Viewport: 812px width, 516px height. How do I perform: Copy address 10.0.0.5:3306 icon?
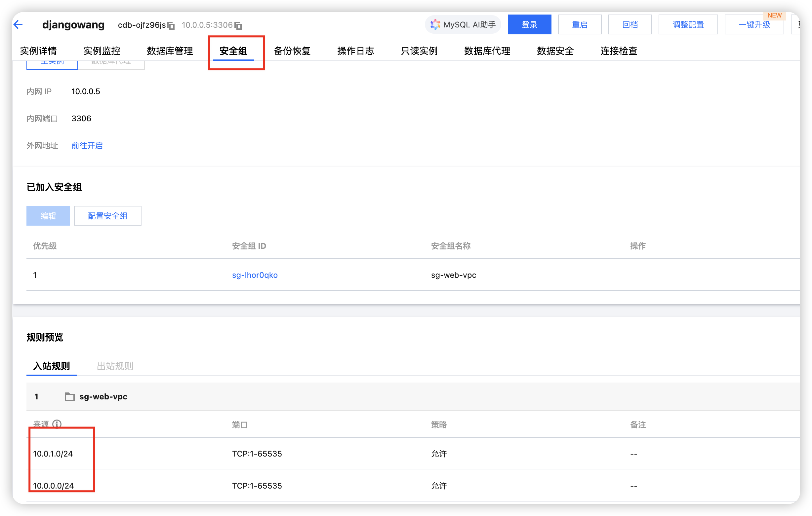point(238,26)
